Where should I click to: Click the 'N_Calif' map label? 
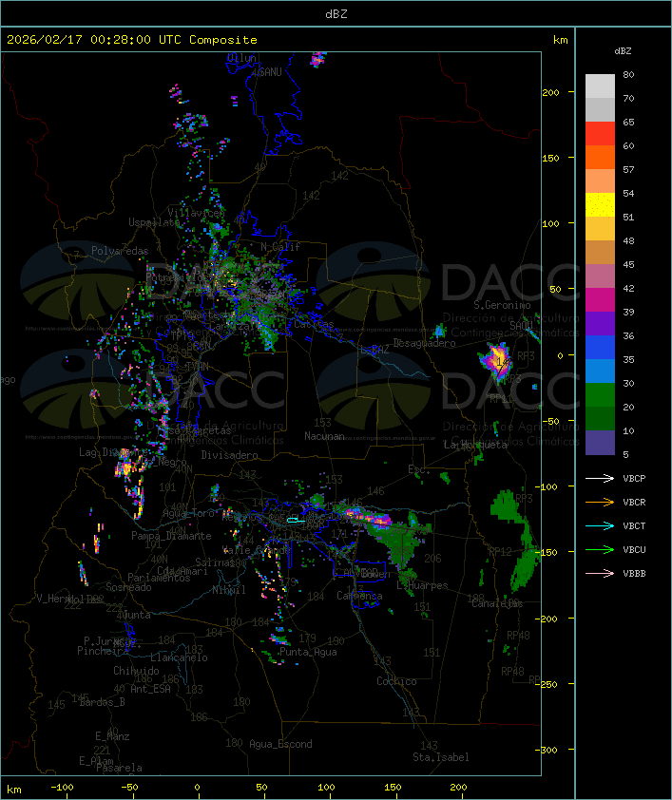click(280, 247)
